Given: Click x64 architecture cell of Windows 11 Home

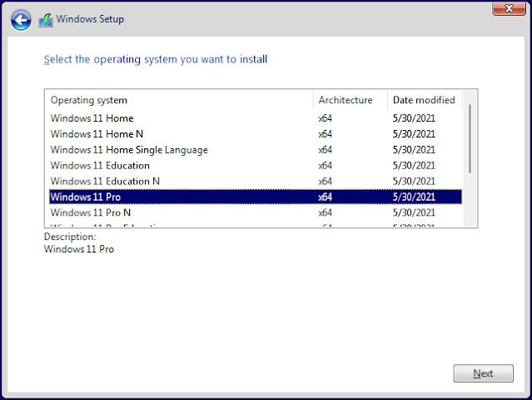Looking at the screenshot, I should pyautogui.click(x=325, y=118).
